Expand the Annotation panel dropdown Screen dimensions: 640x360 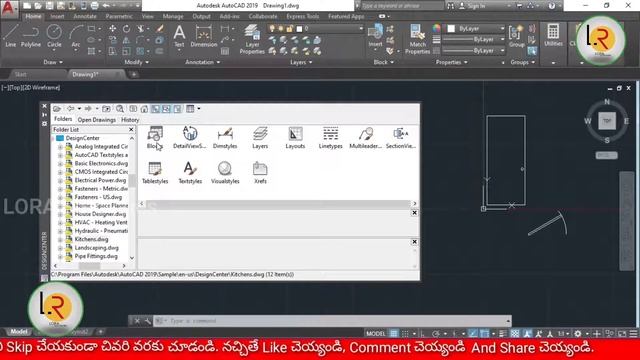point(202,62)
